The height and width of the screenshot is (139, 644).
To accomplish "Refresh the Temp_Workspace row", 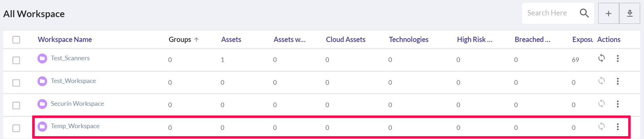I will 601,126.
